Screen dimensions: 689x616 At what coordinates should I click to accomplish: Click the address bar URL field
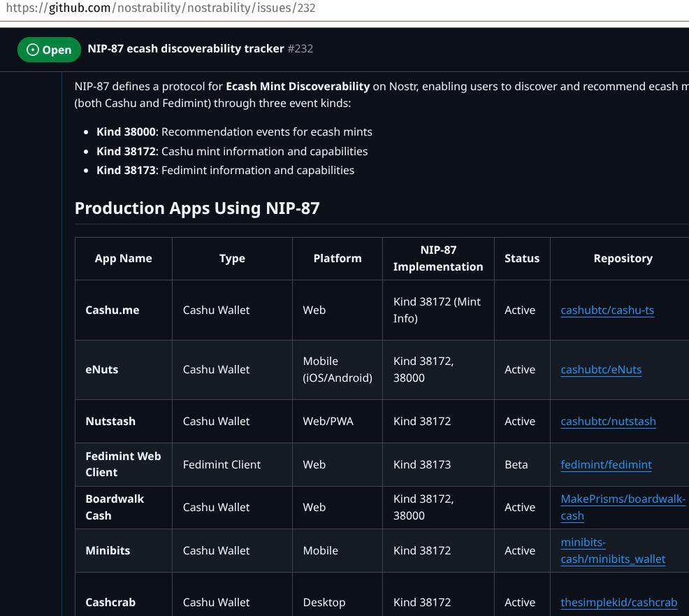tap(344, 8)
